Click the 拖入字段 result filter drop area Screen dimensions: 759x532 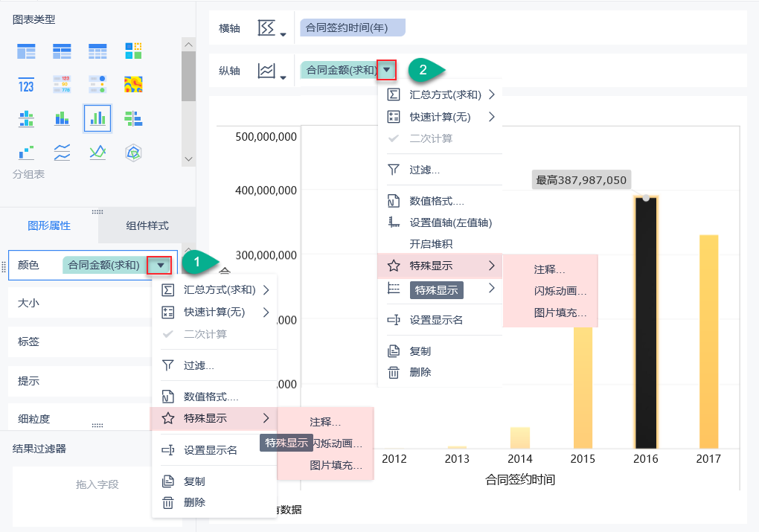(97, 497)
